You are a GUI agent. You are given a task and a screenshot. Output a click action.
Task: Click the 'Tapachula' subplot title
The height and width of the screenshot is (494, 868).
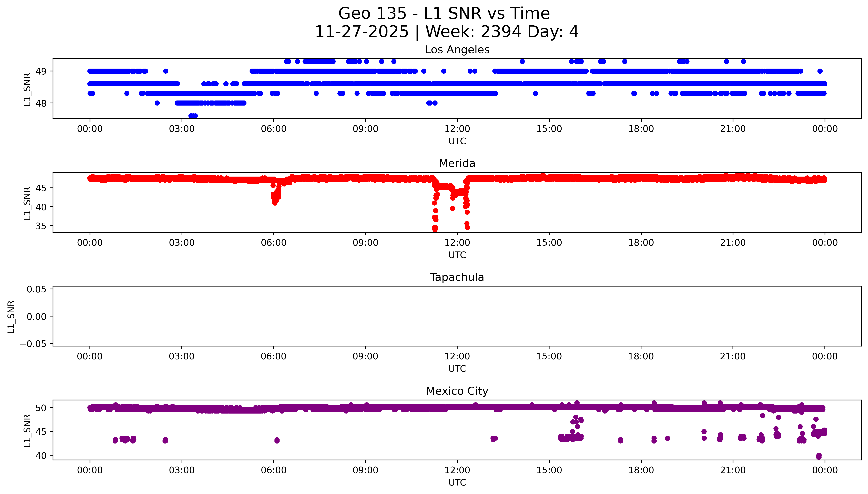[x=457, y=277]
